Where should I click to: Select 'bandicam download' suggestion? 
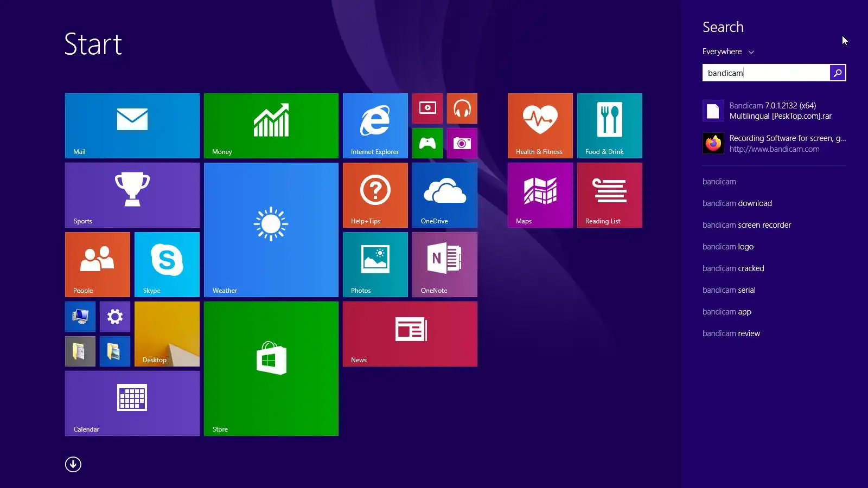[737, 203]
